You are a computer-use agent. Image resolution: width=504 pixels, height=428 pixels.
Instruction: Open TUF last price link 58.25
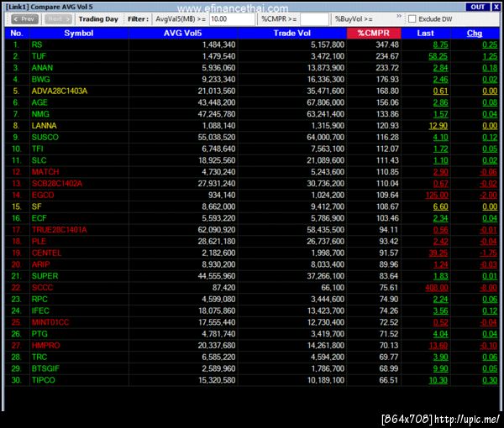pyautogui.click(x=438, y=56)
